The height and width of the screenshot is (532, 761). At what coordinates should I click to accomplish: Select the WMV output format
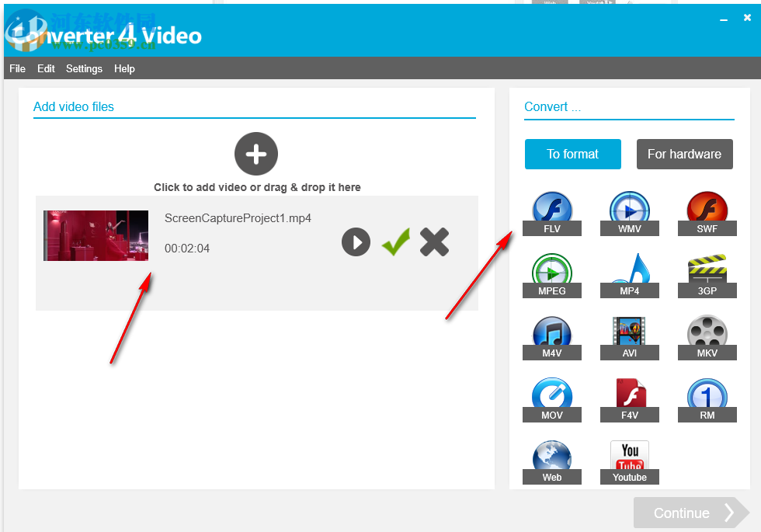tap(629, 210)
